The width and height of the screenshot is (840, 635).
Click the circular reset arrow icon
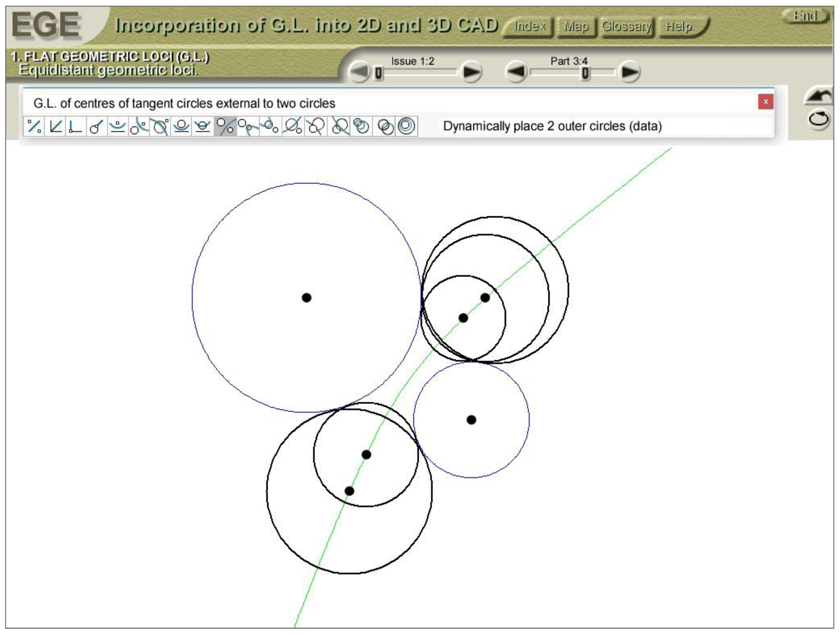[819, 119]
